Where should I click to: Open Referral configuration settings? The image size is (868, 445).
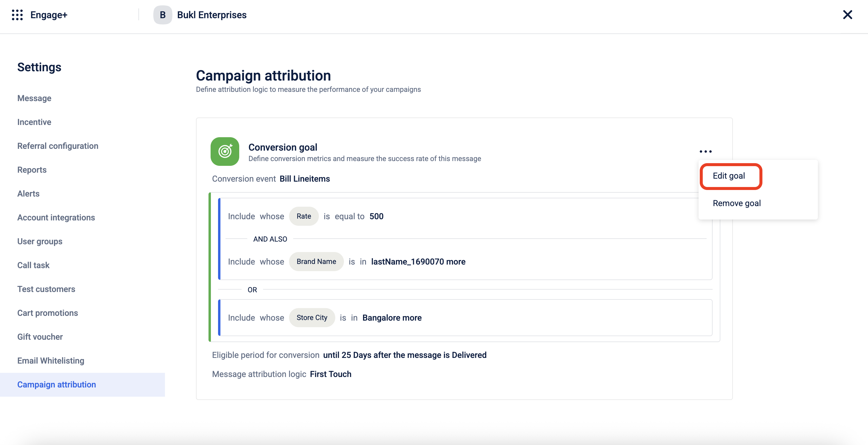pos(58,146)
